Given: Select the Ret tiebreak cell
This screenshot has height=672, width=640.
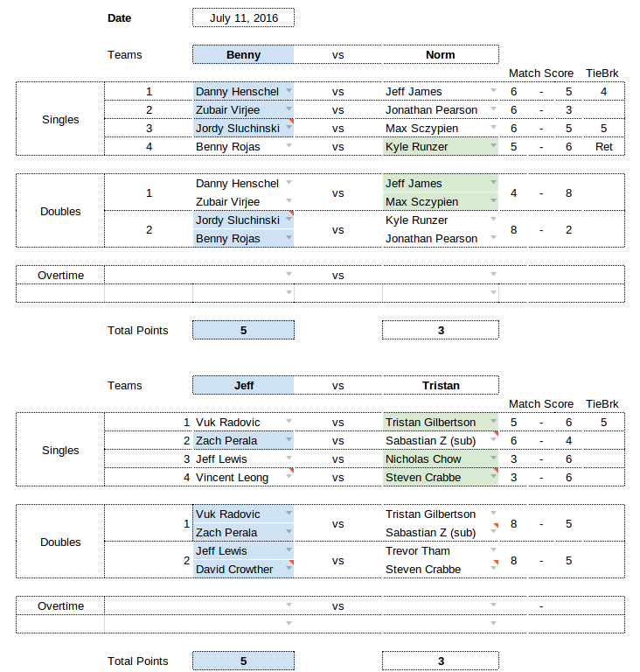Looking at the screenshot, I should pyautogui.click(x=603, y=147).
